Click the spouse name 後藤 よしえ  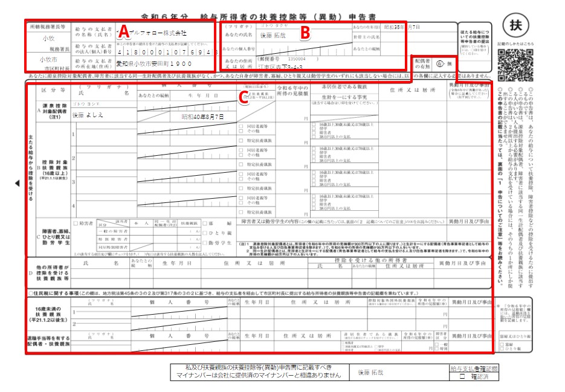[88, 115]
